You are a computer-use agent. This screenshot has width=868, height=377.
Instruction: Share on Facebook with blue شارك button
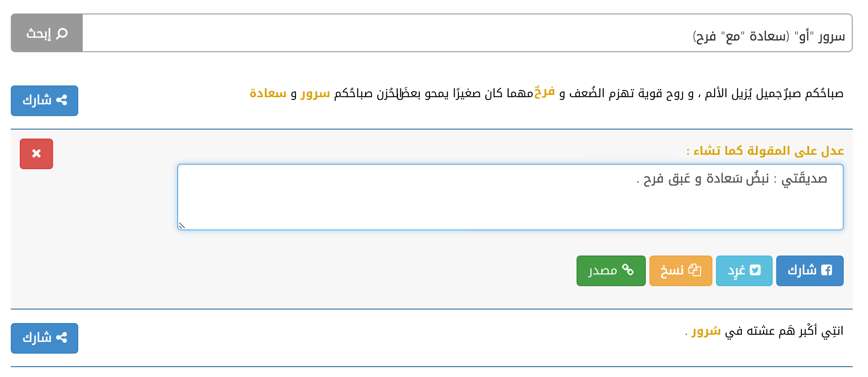point(810,271)
